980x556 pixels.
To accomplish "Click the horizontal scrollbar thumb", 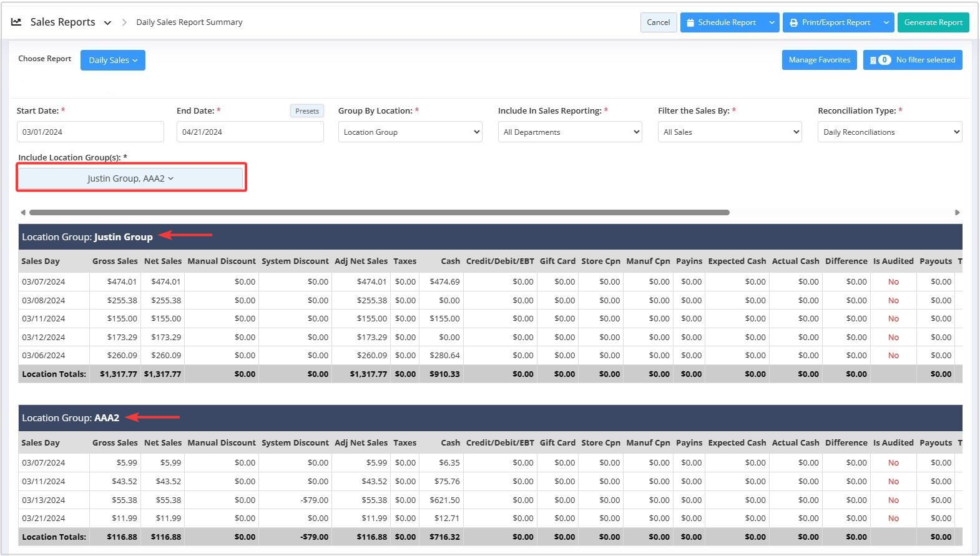I will (x=380, y=213).
